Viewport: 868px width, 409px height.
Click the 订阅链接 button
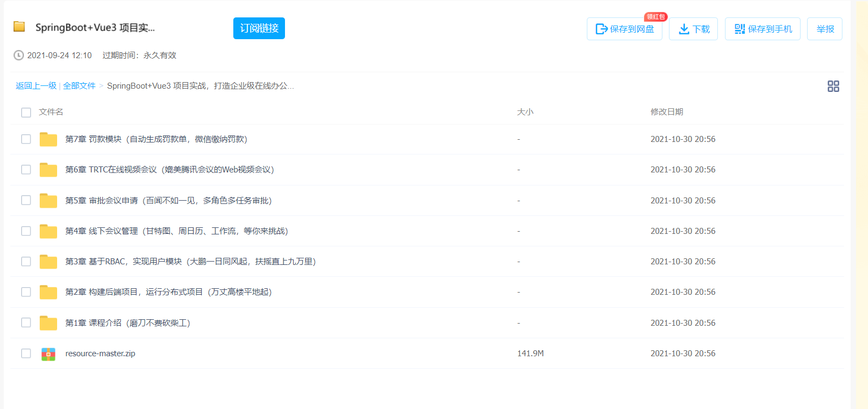click(x=259, y=28)
